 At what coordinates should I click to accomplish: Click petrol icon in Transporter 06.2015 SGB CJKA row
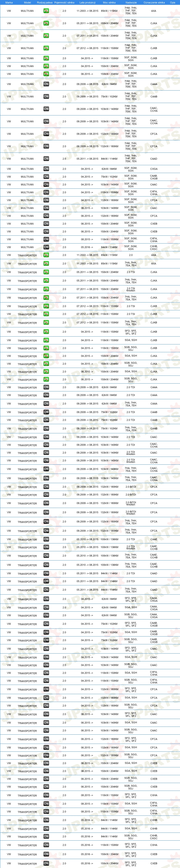tap(46, 379)
